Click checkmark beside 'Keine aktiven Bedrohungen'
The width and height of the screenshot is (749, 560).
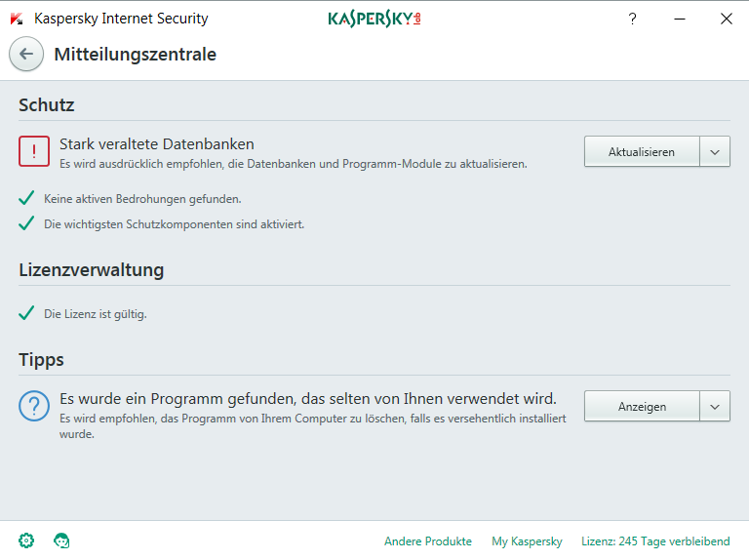coord(26,198)
